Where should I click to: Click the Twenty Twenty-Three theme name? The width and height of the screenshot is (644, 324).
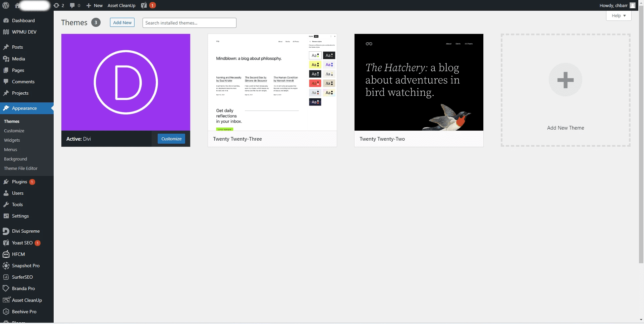pyautogui.click(x=237, y=139)
